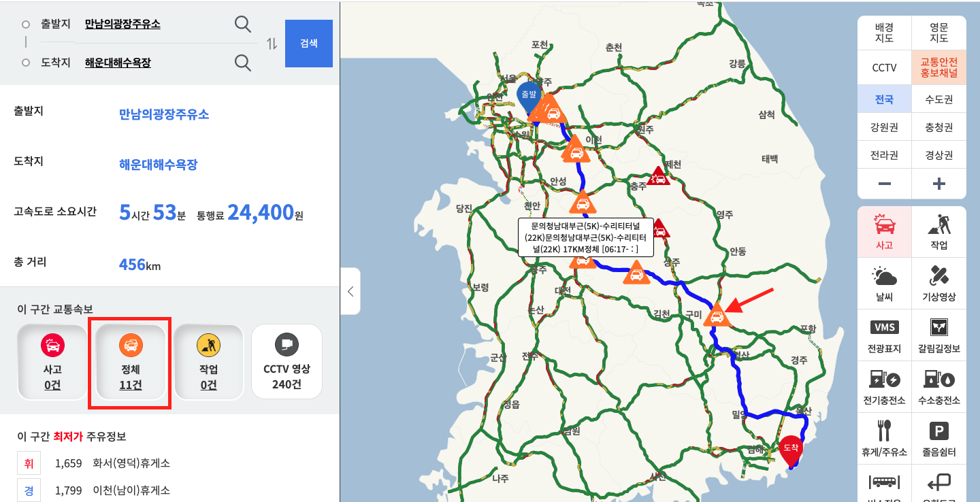The image size is (980, 502).
Task: Toggle the 사고 accident layer icon
Action: 885,232
